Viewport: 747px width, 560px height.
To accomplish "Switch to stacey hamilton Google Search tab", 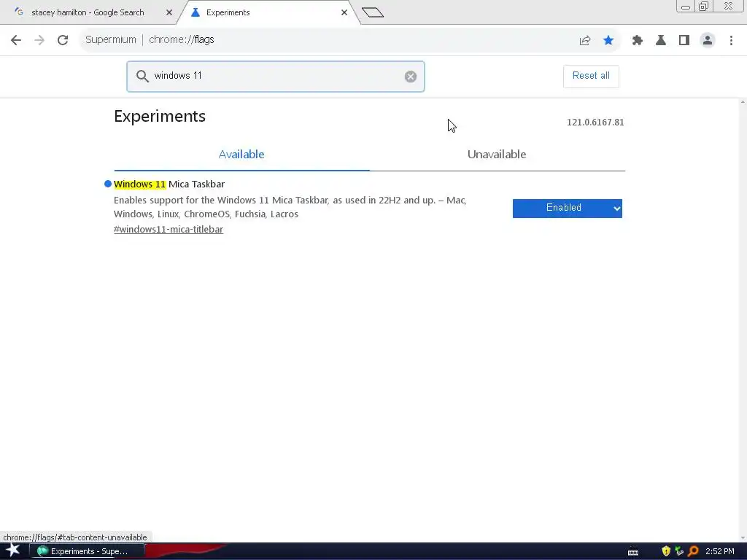I will pos(88,13).
